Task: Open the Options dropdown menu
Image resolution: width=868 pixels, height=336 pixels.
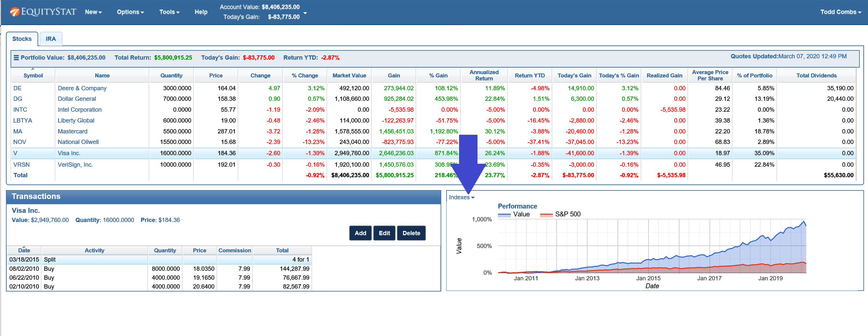Action: point(130,12)
